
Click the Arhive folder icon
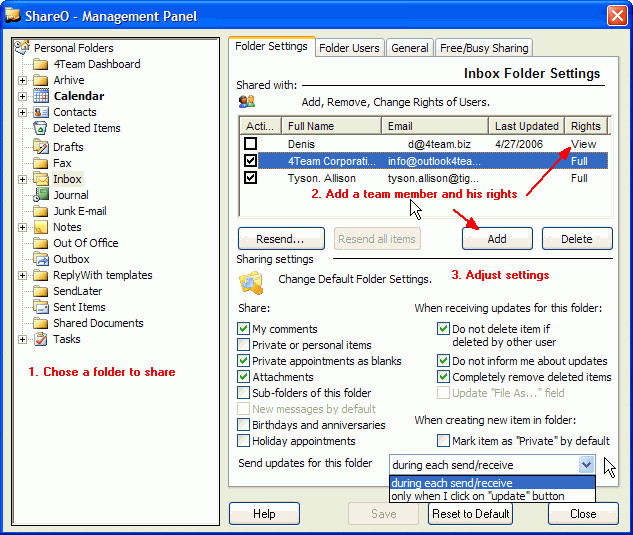point(40,80)
